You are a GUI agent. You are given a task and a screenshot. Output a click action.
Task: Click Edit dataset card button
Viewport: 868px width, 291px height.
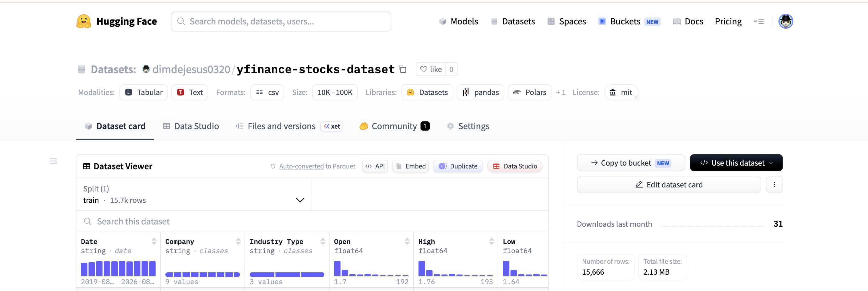[x=669, y=185]
